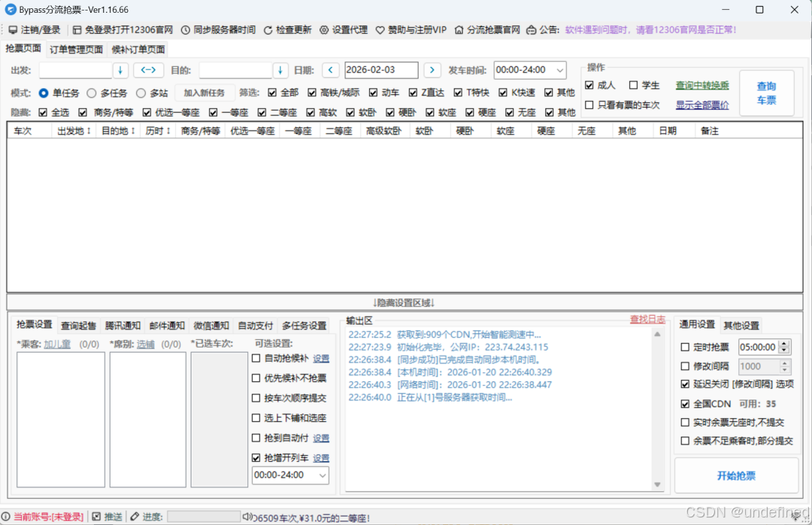The height and width of the screenshot is (525, 812).
Task: Open the 出发 station dropdown arrow
Action: point(120,70)
